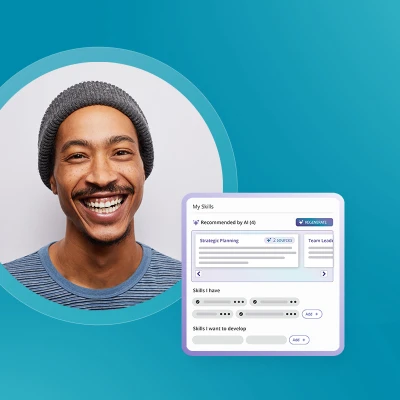Click check icon on first skill chip
The image size is (400, 400).
(x=198, y=302)
